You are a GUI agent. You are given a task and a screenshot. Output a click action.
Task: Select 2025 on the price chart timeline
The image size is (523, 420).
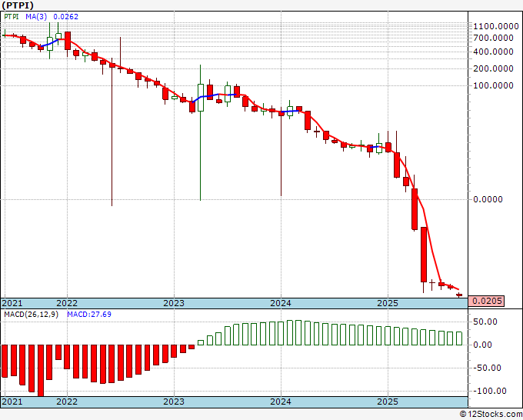[388, 303]
